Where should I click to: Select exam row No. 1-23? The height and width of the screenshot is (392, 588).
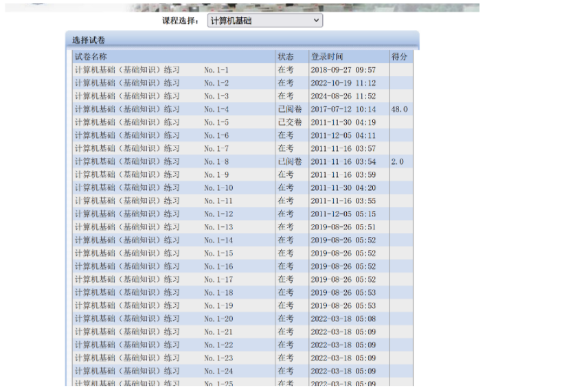point(242,358)
